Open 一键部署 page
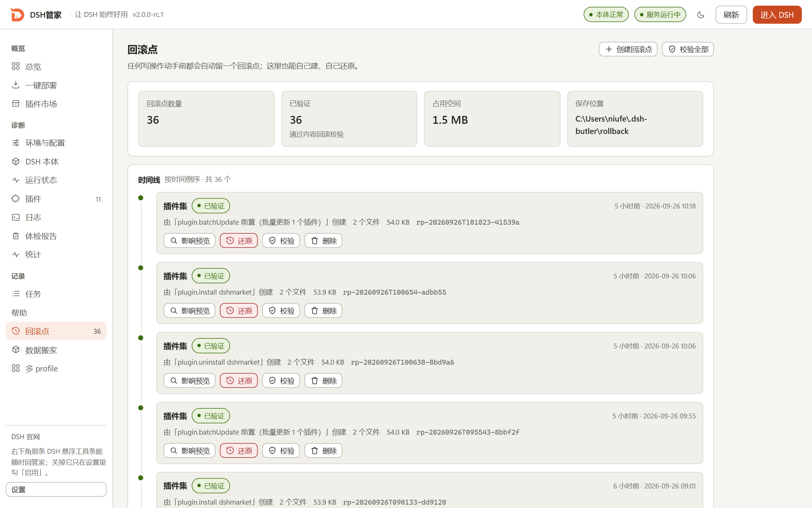The width and height of the screenshot is (812, 508). point(56,85)
